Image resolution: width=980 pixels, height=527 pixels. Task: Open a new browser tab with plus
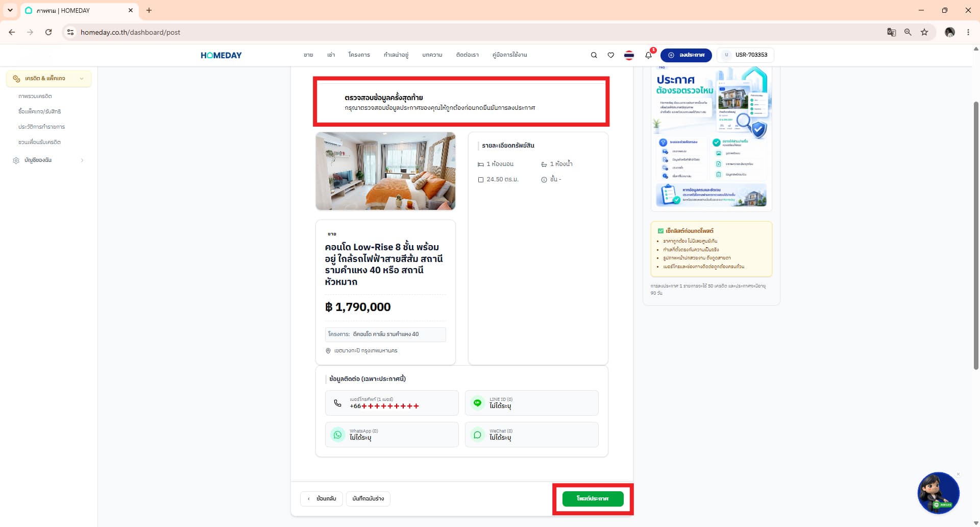(x=149, y=10)
